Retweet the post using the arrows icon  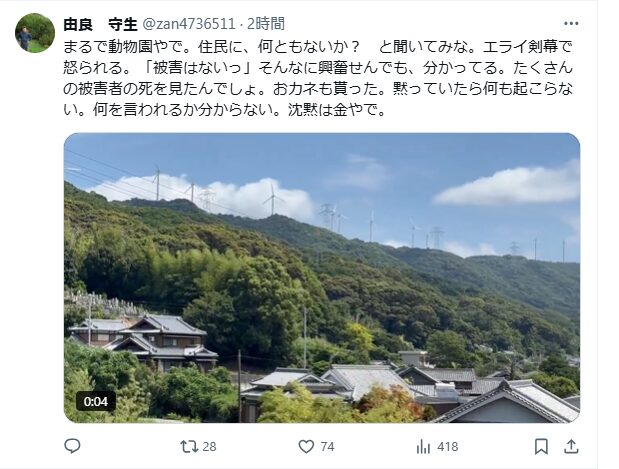(x=189, y=446)
